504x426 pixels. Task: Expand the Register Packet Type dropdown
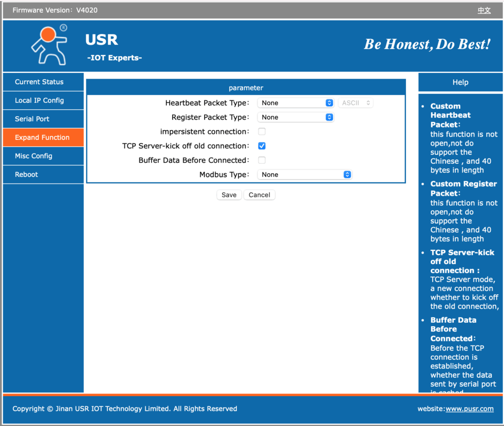(296, 117)
